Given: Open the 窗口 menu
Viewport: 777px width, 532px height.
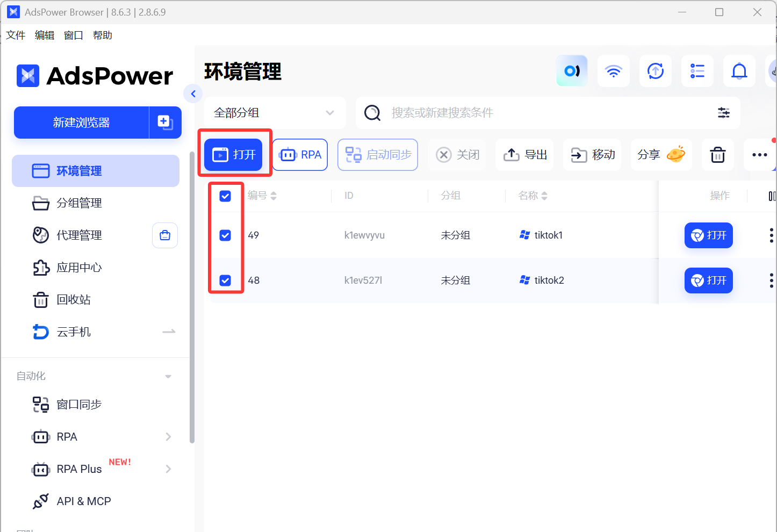Looking at the screenshot, I should click(x=74, y=35).
